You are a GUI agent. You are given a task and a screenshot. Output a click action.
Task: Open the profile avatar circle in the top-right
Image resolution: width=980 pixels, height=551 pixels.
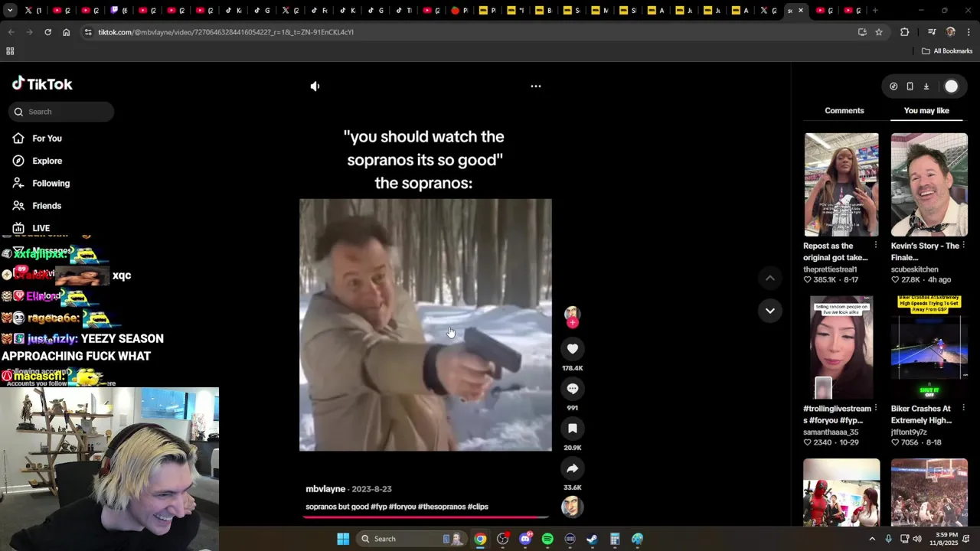coord(951,86)
